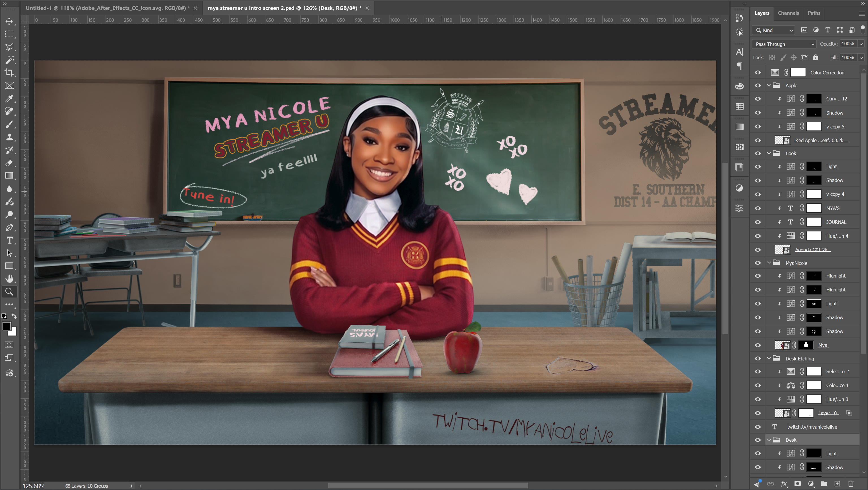Viewport: 868px width, 490px height.
Task: Click the Color Correction layer mask thumbnail
Action: tap(798, 72)
